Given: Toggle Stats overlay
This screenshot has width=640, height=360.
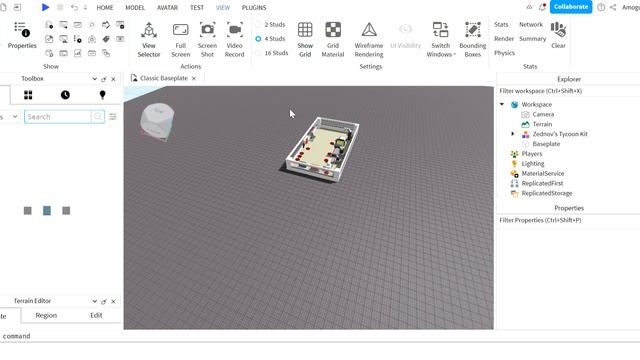Looking at the screenshot, I should pos(501,24).
